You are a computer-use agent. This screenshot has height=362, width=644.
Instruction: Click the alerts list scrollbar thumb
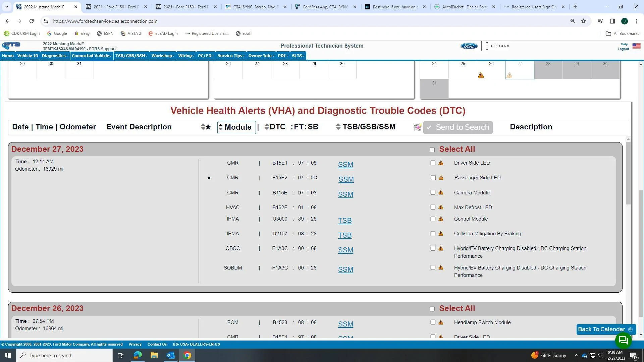[628, 173]
